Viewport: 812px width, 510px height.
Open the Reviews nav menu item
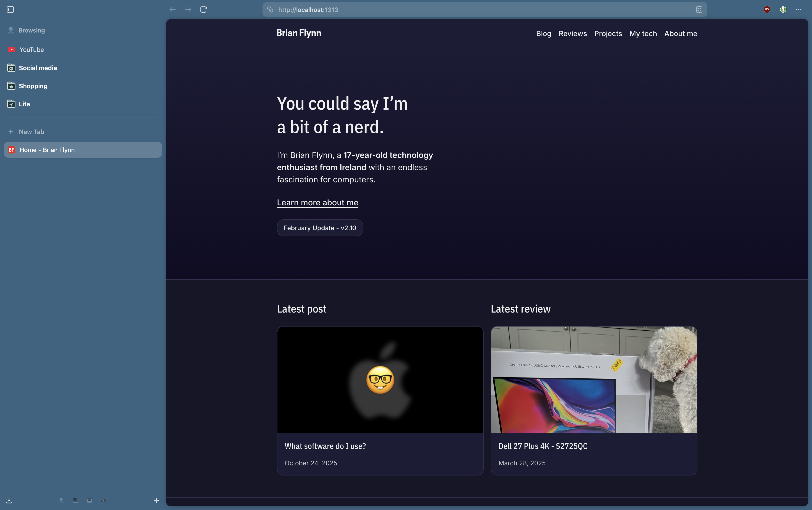[572, 34]
